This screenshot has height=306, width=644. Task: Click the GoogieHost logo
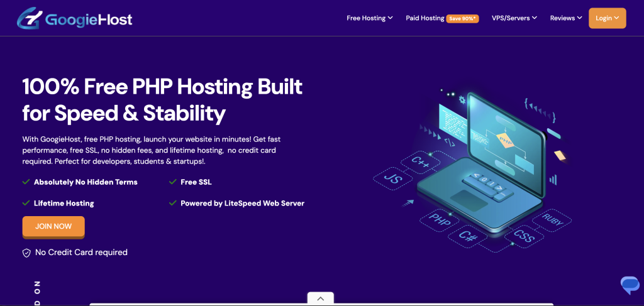click(75, 19)
